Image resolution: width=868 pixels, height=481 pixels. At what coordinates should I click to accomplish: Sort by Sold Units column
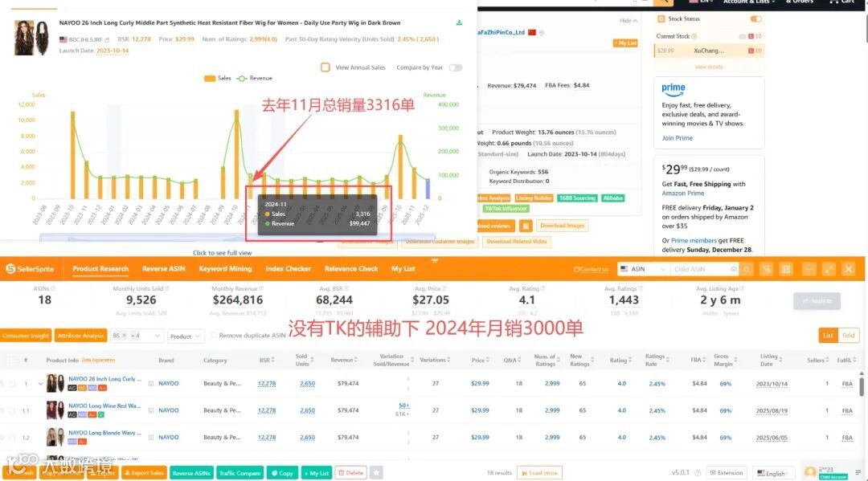pos(305,360)
